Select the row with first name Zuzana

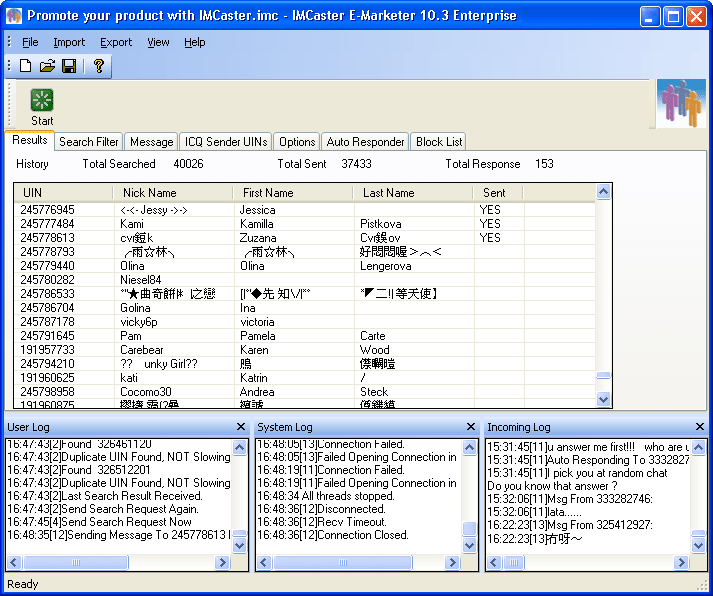coord(305,238)
